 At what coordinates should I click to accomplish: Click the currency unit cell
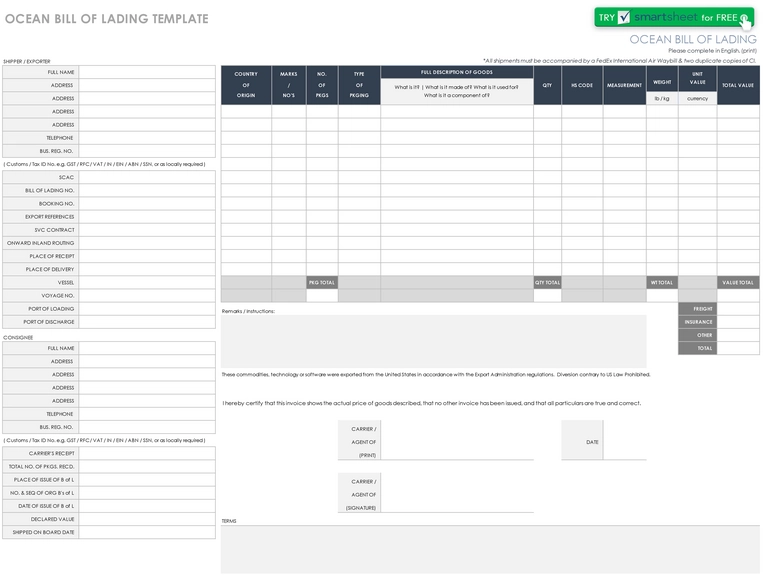697,98
